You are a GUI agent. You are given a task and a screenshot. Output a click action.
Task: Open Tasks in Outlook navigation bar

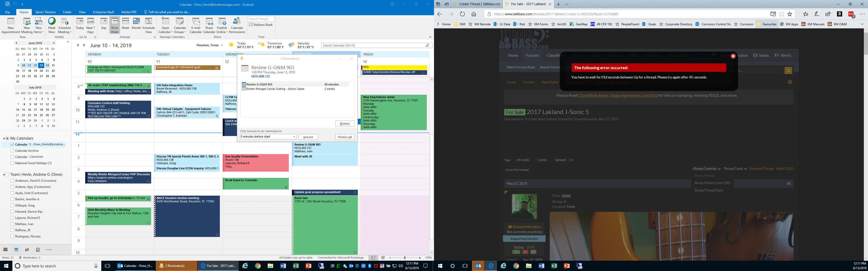click(x=38, y=250)
